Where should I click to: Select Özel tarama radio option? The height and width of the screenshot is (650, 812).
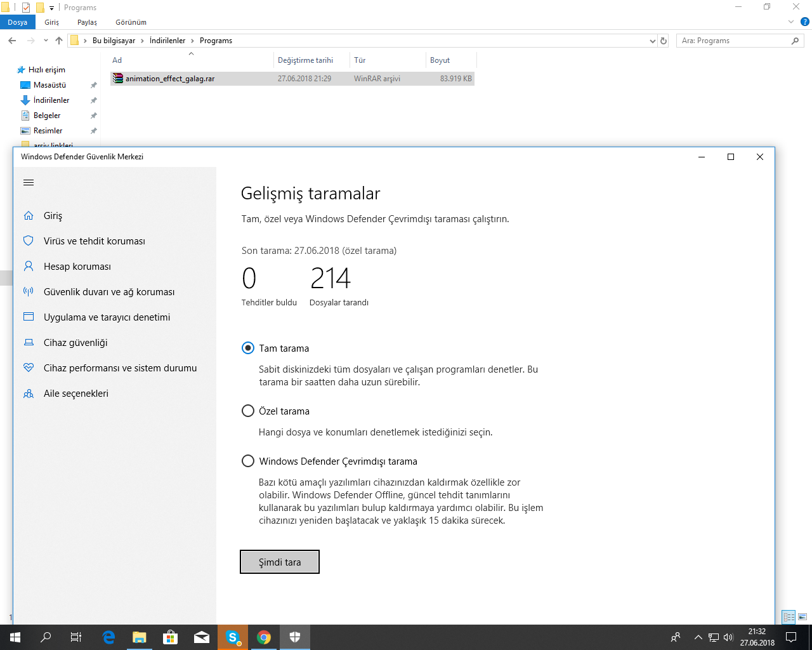tap(248, 411)
